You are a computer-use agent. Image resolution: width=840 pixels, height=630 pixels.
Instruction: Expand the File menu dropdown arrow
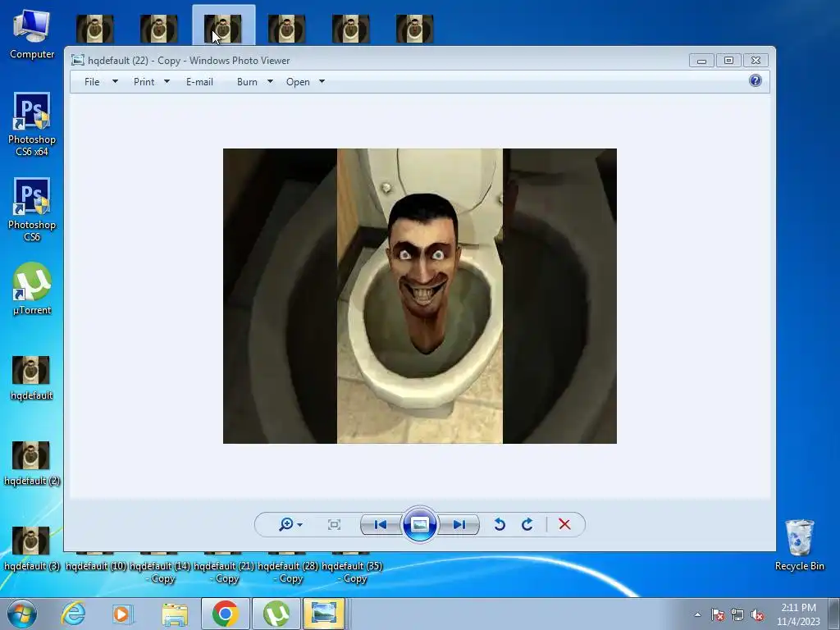[x=115, y=82]
